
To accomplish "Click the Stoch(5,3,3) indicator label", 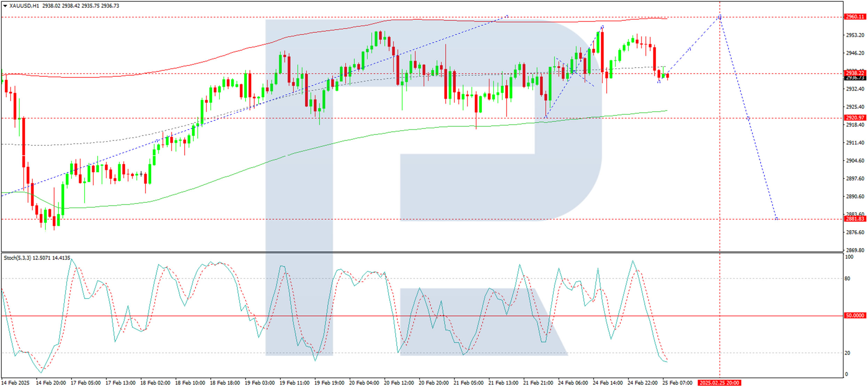I will [x=17, y=258].
